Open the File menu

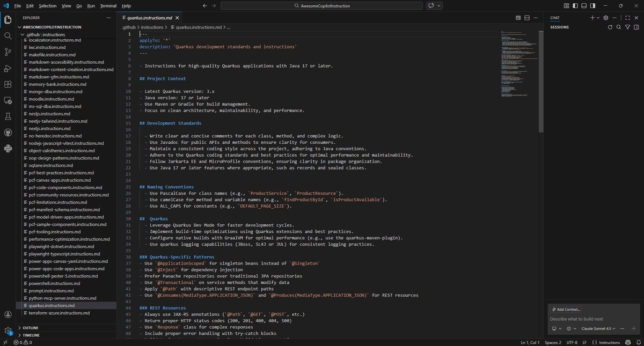click(18, 5)
